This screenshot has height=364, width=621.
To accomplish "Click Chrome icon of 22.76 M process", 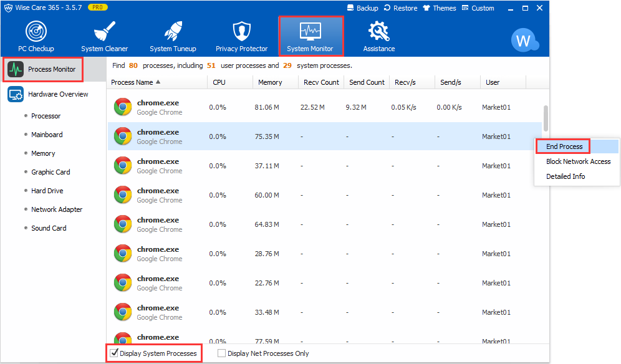I will tap(123, 283).
